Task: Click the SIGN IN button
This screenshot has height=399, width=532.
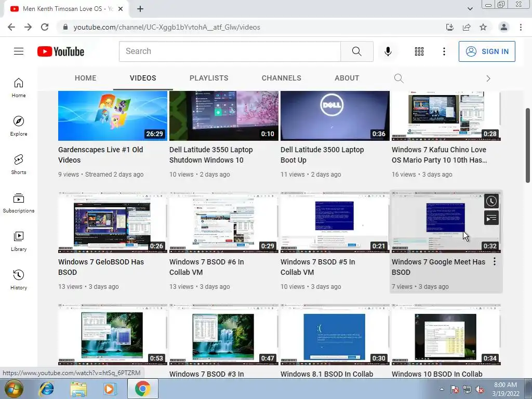Action: (487, 51)
